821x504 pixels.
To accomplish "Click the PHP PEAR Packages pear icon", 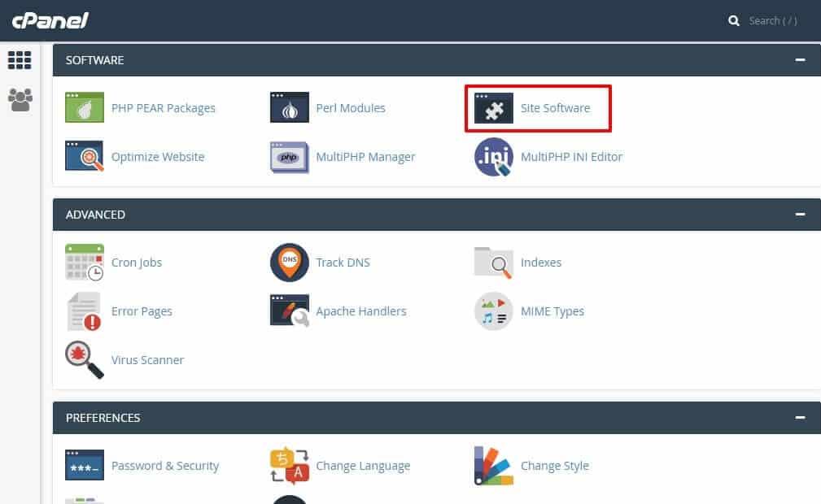I will [x=85, y=107].
